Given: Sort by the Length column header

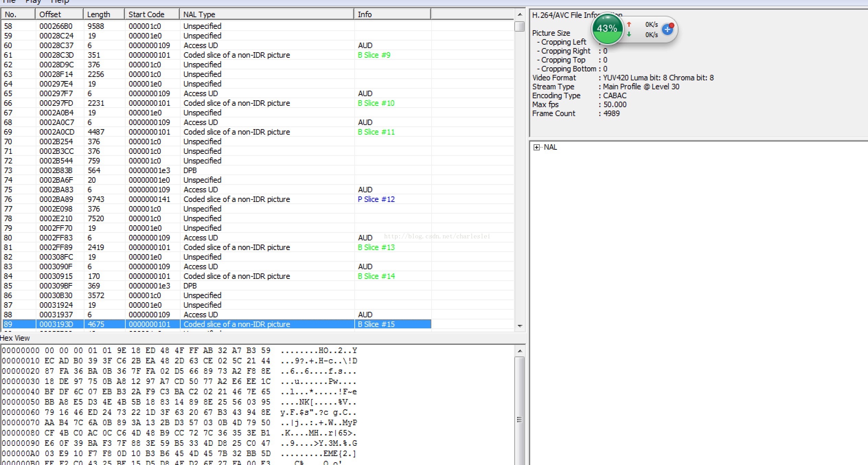Looking at the screenshot, I should click(x=104, y=14).
